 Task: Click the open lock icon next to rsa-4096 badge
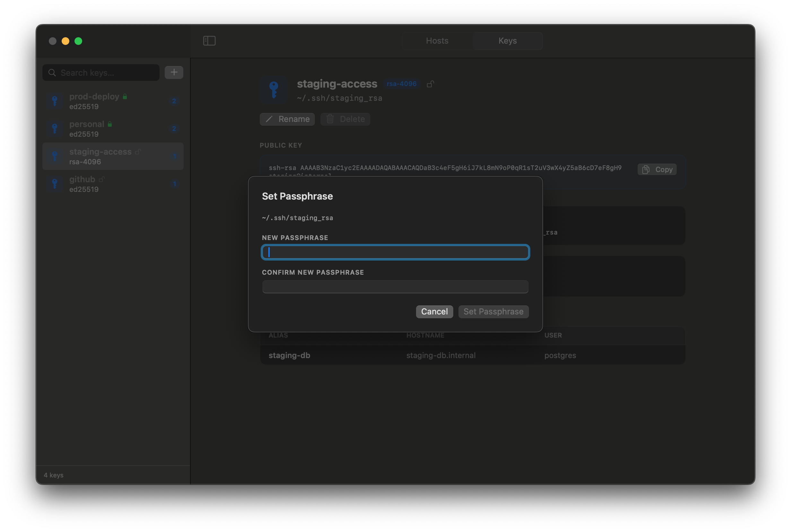click(x=430, y=84)
